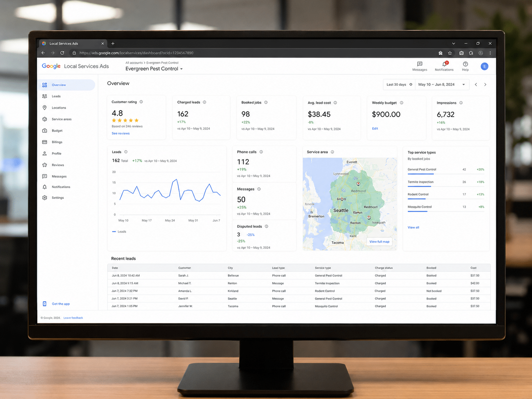
Task: Click the Jennifer W. customer cell
Action: [x=186, y=306]
